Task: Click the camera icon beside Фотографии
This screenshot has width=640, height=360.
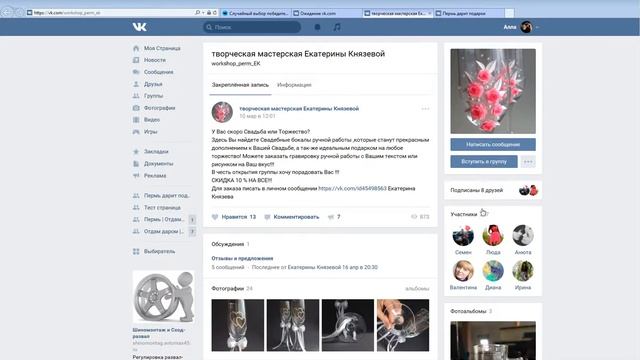Action: pos(136,108)
